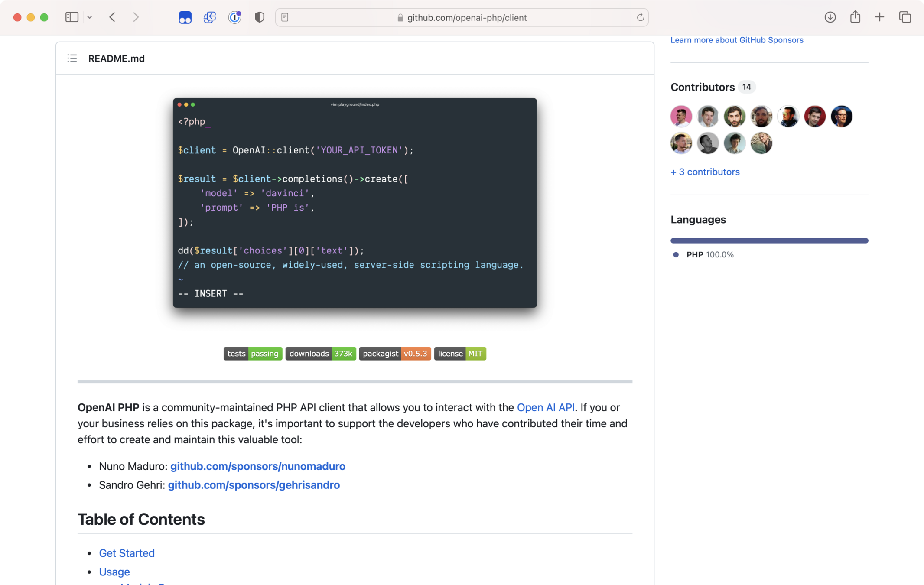
Task: Open a new tab with plus icon
Action: [879, 17]
